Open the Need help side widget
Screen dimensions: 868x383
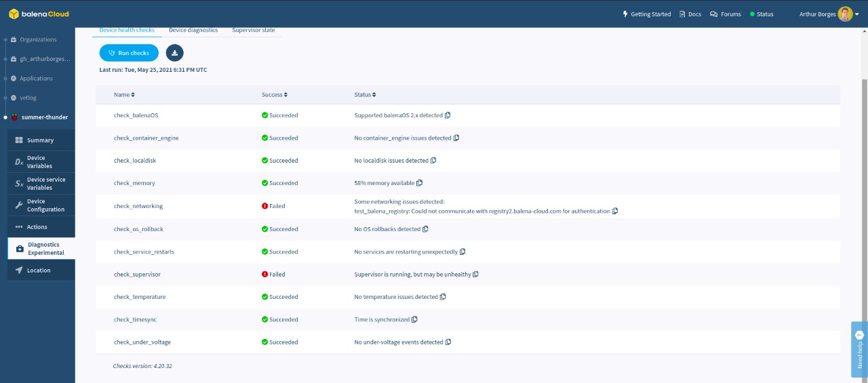click(859, 349)
